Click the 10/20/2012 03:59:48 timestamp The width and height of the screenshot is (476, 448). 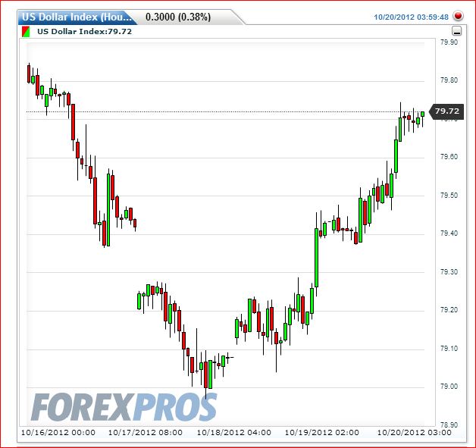pyautogui.click(x=411, y=17)
